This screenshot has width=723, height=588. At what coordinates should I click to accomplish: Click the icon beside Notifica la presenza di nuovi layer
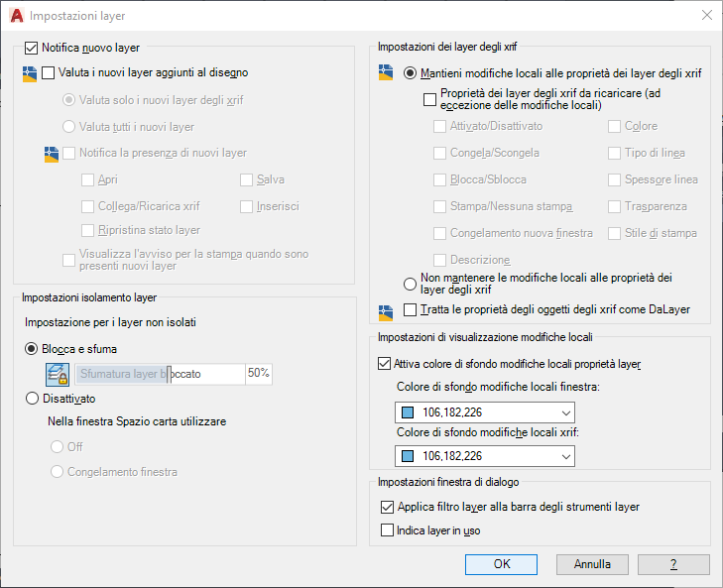[52, 154]
